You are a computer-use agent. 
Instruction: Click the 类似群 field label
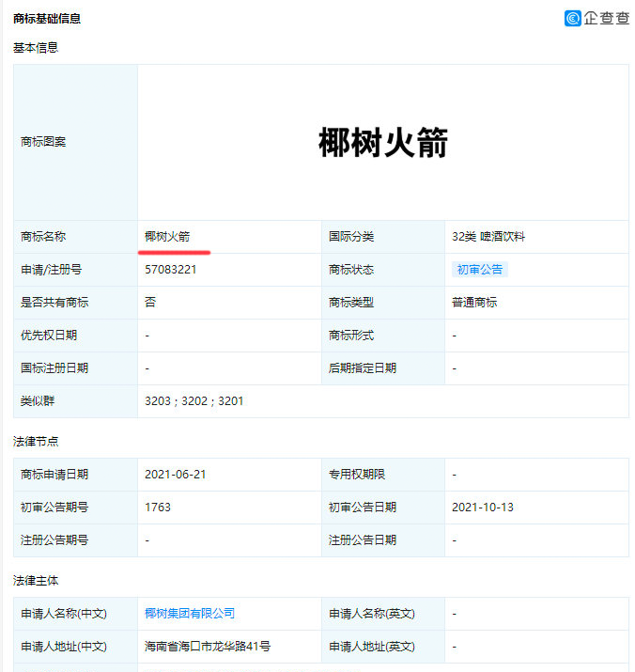[x=38, y=401]
